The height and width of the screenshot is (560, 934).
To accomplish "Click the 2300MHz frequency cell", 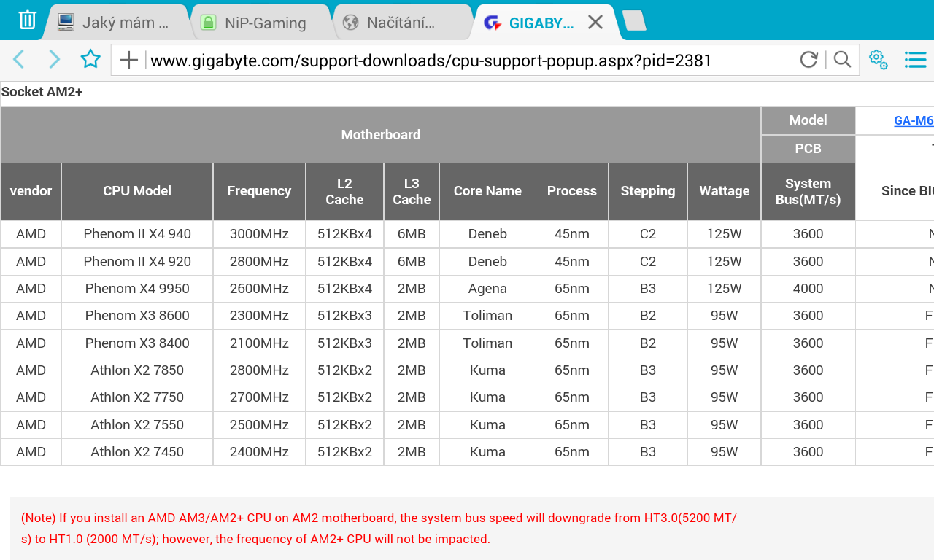I will click(259, 316).
